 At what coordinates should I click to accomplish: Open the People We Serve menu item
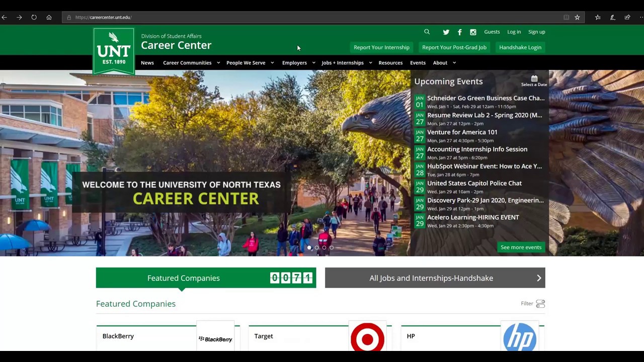246,63
